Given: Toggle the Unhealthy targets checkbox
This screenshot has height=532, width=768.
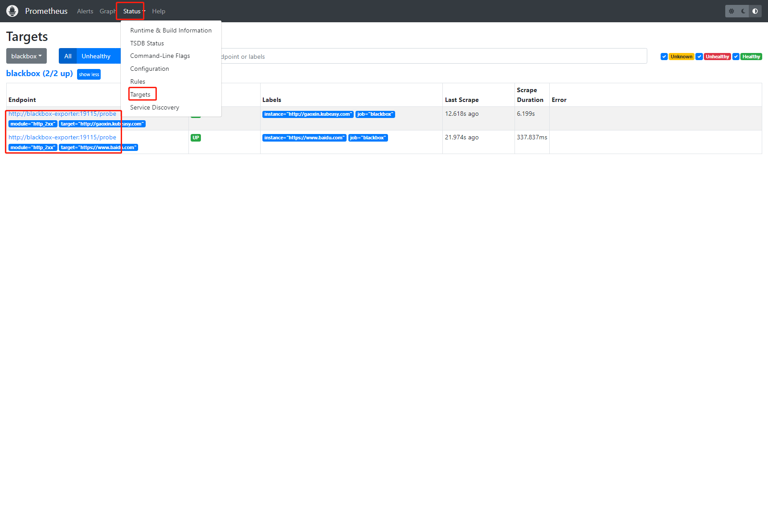Looking at the screenshot, I should pos(699,57).
